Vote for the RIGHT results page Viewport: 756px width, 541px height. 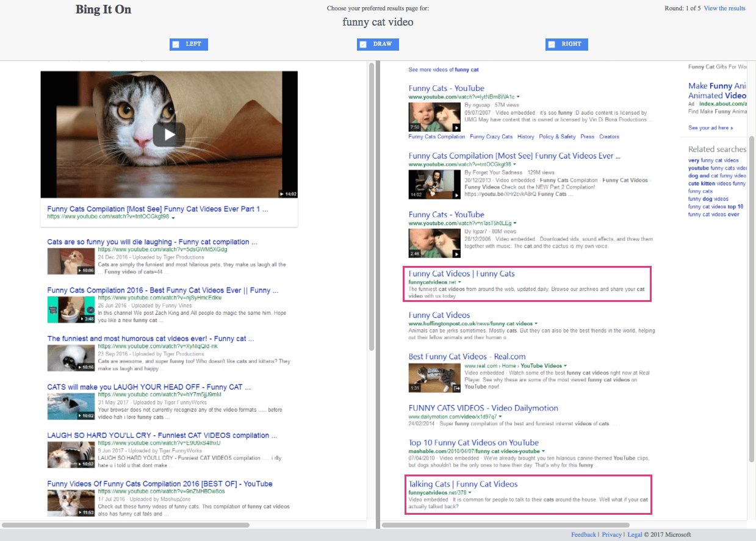pyautogui.click(x=567, y=44)
